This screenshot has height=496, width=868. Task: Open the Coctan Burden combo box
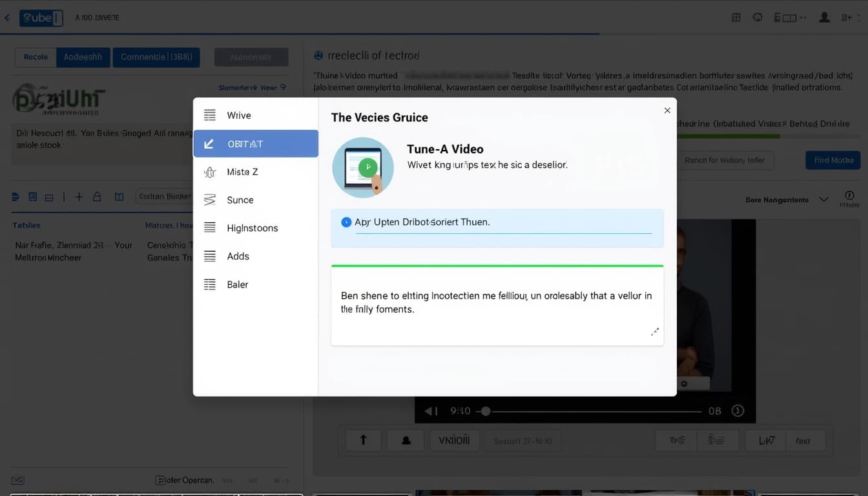pos(165,196)
